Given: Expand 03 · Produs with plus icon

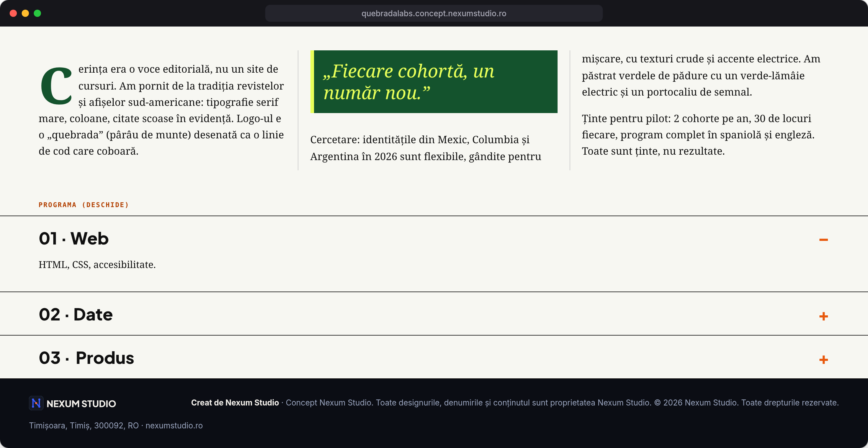Looking at the screenshot, I should point(823,360).
